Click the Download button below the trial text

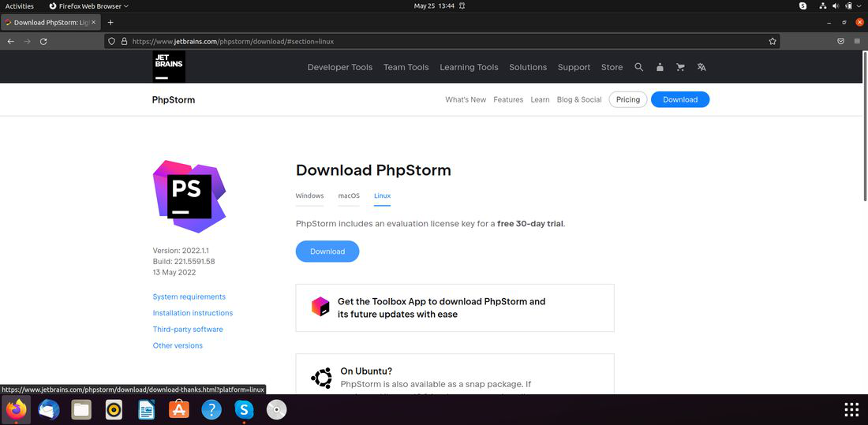[x=327, y=252]
